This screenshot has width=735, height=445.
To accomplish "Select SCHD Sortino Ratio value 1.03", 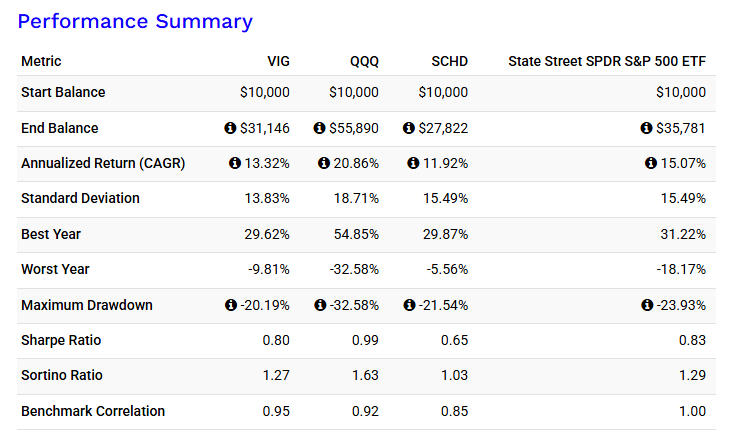I will (x=455, y=376).
